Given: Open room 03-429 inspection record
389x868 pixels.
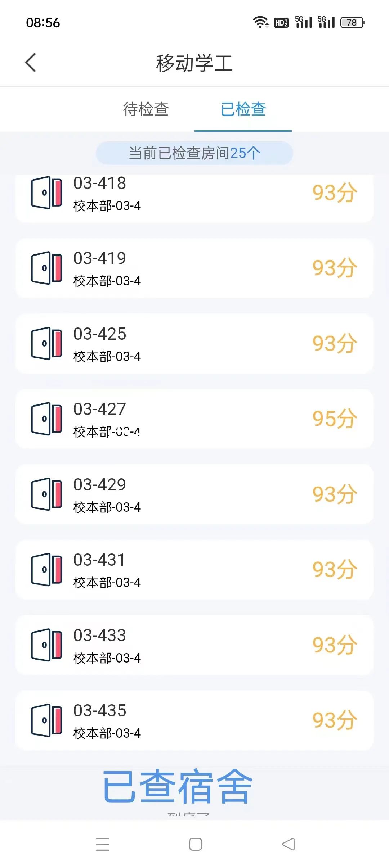Looking at the screenshot, I should pyautogui.click(x=194, y=494).
